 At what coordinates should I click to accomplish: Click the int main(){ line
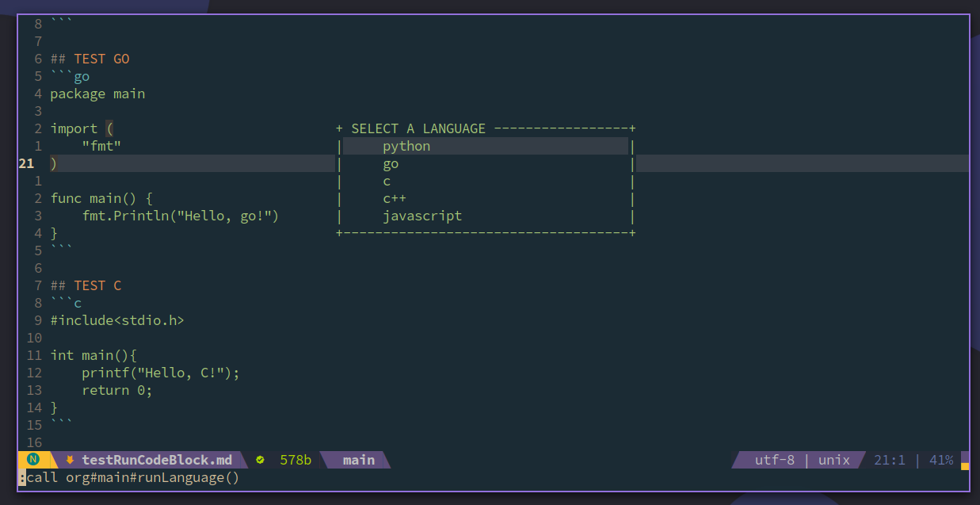click(93, 355)
